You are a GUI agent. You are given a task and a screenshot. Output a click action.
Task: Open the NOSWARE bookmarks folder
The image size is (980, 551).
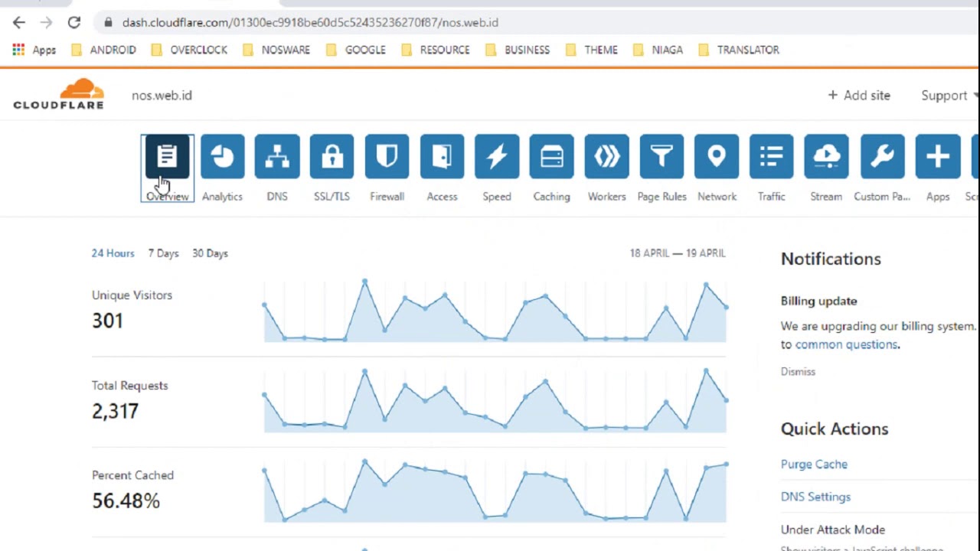click(x=276, y=50)
